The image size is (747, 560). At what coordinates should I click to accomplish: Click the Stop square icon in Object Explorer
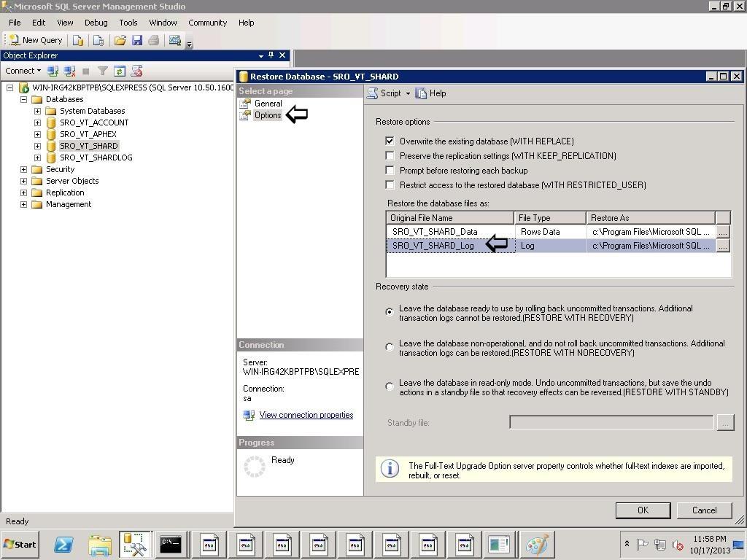[x=86, y=71]
